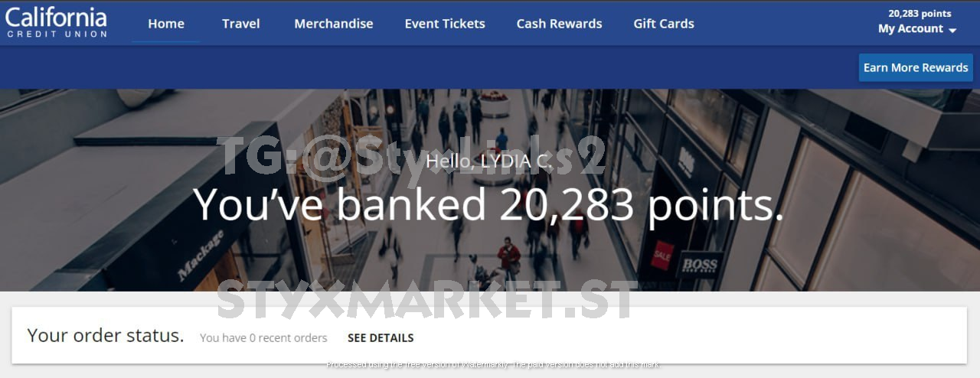Click the red-jacketed shopper in banner photo

pyautogui.click(x=508, y=256)
